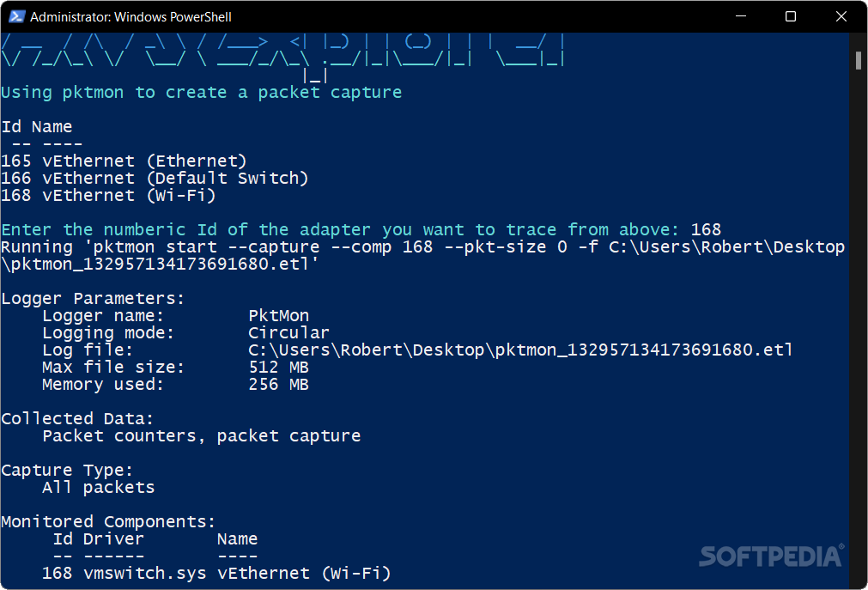This screenshot has height=590, width=868.
Task: Click the 'Logging mode:' label
Action: [108, 333]
